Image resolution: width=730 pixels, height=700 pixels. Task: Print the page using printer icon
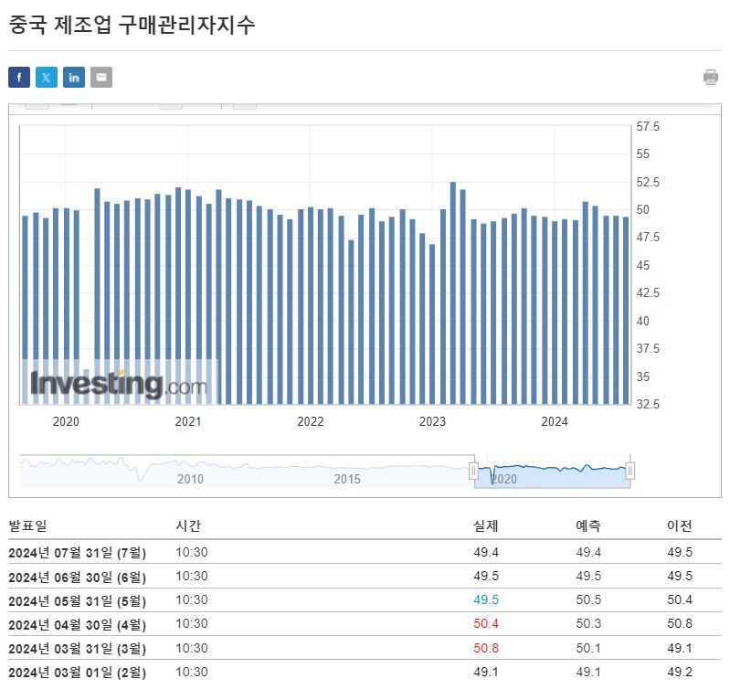click(711, 77)
